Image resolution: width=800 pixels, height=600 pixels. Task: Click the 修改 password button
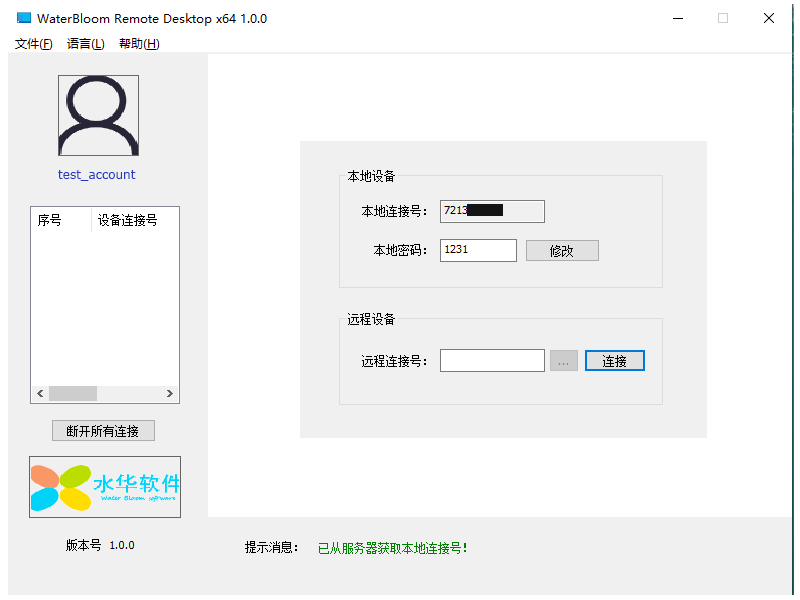pyautogui.click(x=562, y=251)
